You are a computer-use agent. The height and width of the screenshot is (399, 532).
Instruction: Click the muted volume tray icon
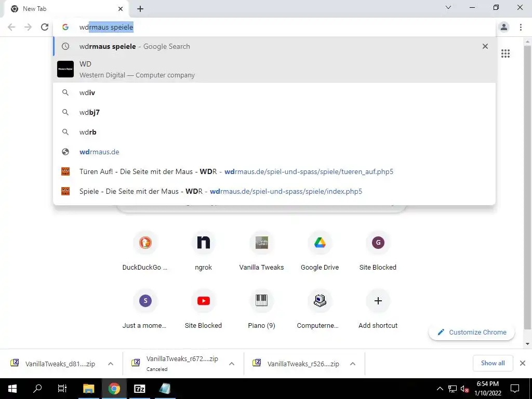pyautogui.click(x=464, y=389)
